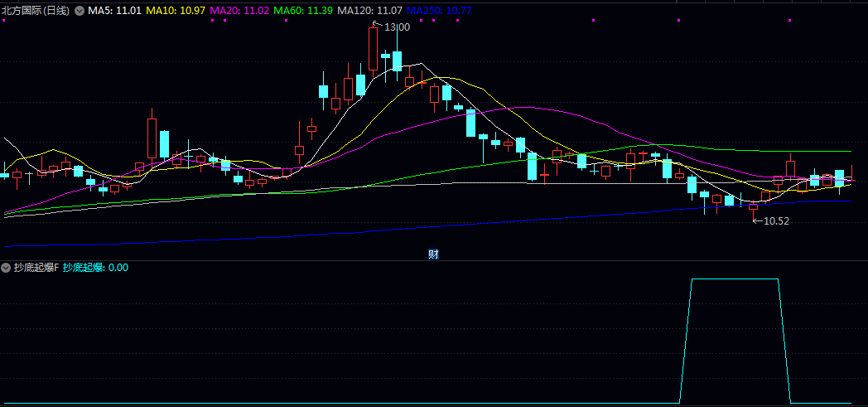Image resolution: width=868 pixels, height=407 pixels.
Task: Click the first magenta dot under chart title
Action: (x=5, y=20)
